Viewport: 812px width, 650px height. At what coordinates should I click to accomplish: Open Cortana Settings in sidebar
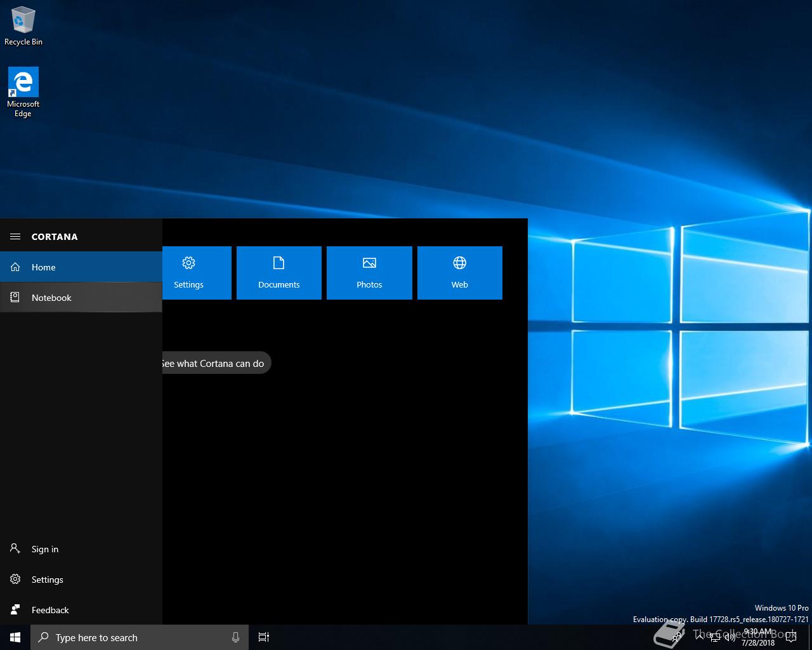81,580
